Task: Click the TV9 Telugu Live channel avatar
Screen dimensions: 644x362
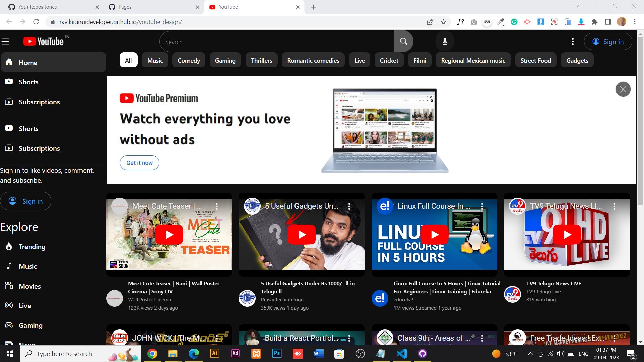Action: coord(513,294)
